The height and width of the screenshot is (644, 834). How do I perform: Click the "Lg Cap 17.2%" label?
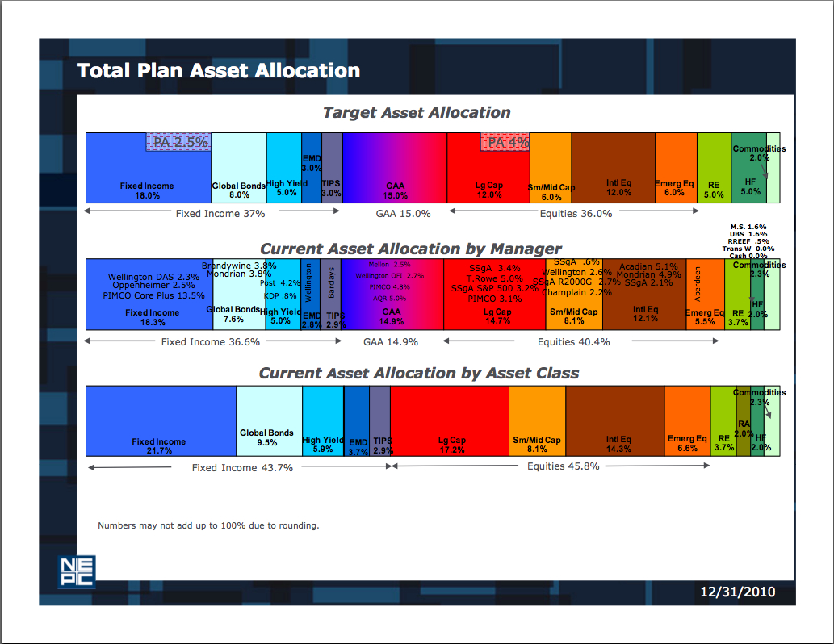(x=452, y=445)
